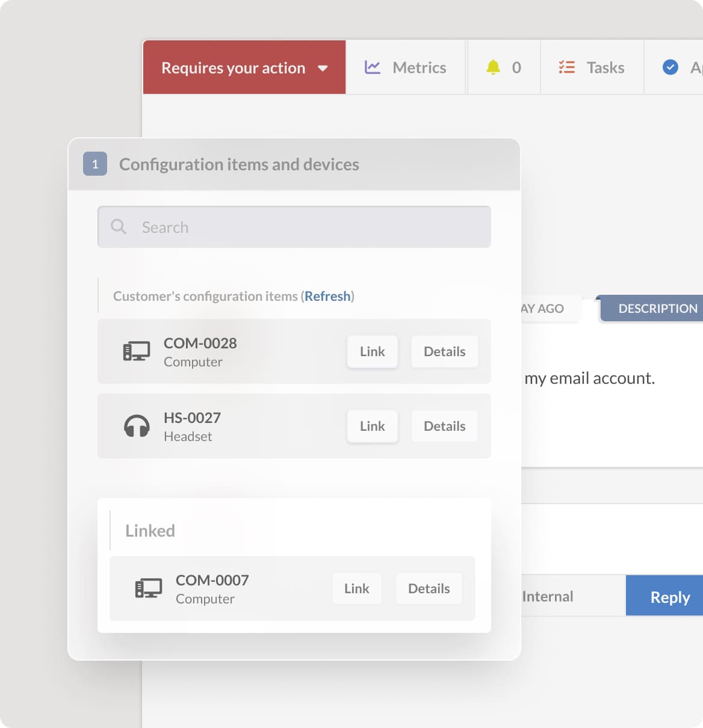Click the dropdown arrow beside Requires your action

point(323,68)
